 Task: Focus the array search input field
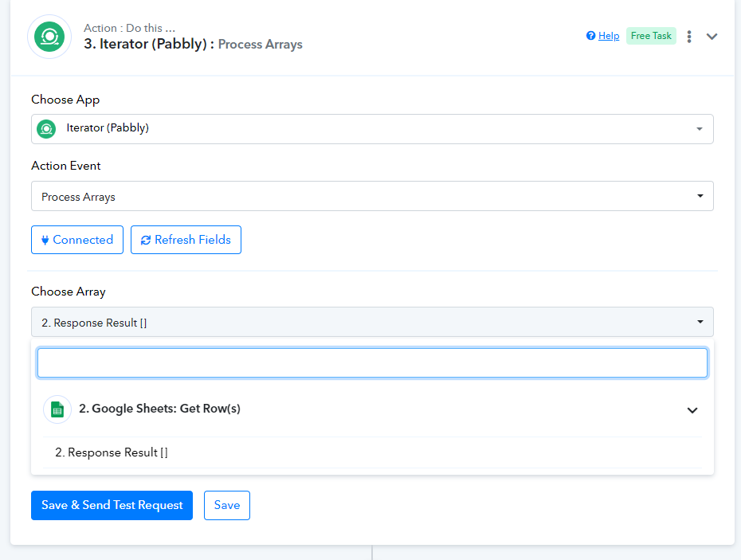(x=372, y=363)
